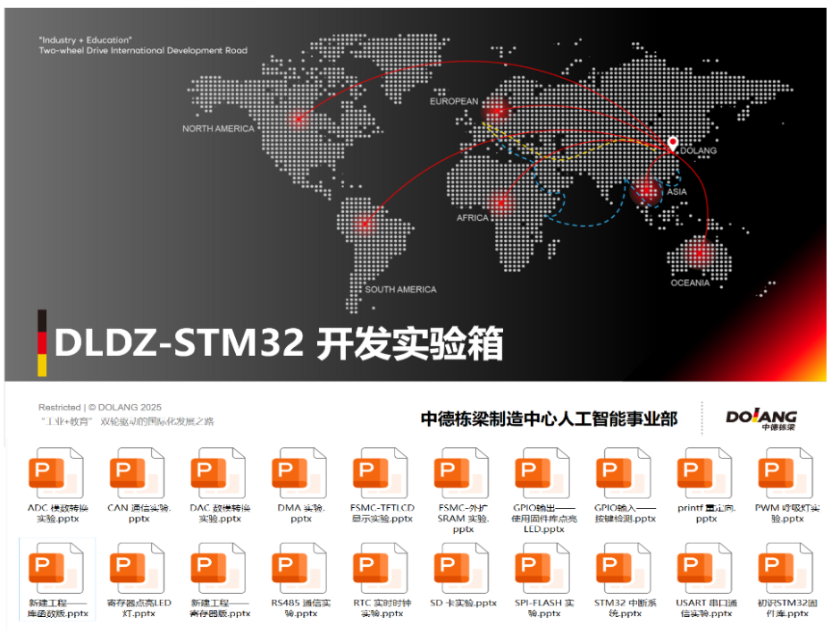This screenshot has width=840, height=643.
Task: Click the 'NORTH AMERICA' map label
Action: [218, 129]
